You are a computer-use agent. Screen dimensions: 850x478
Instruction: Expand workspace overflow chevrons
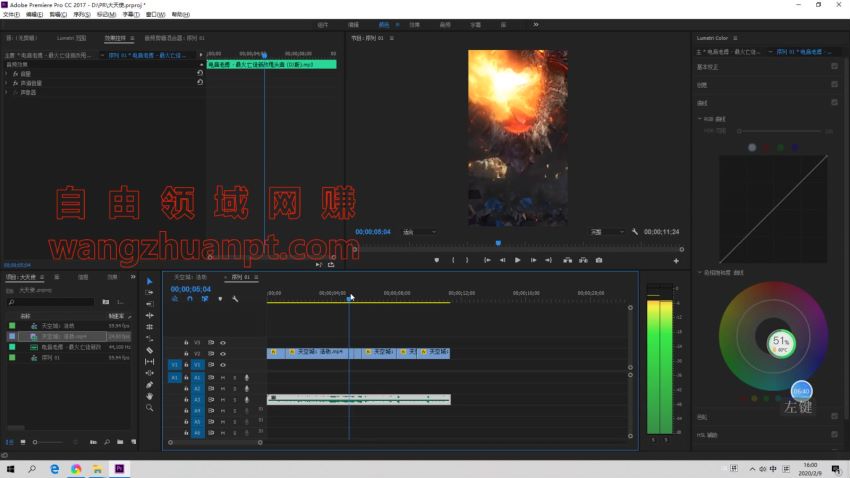click(x=536, y=24)
